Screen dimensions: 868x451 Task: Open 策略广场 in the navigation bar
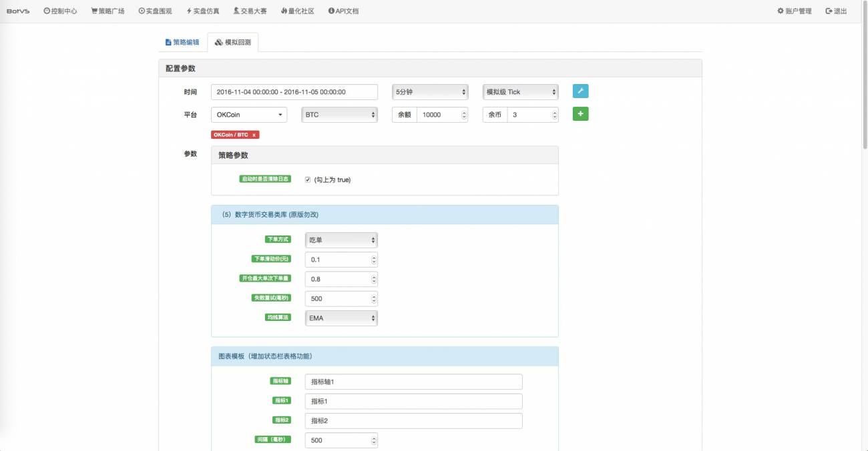[x=107, y=11]
